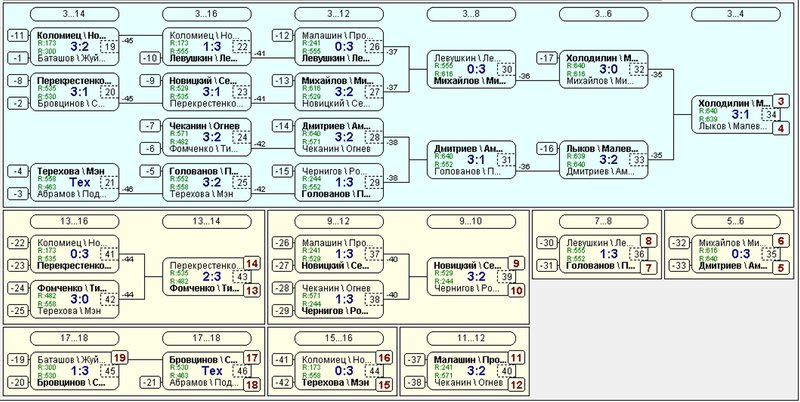Select place badge 6 for Михайлов
Image resolution: width=800 pixels, height=402 pixels.
[x=781, y=241]
